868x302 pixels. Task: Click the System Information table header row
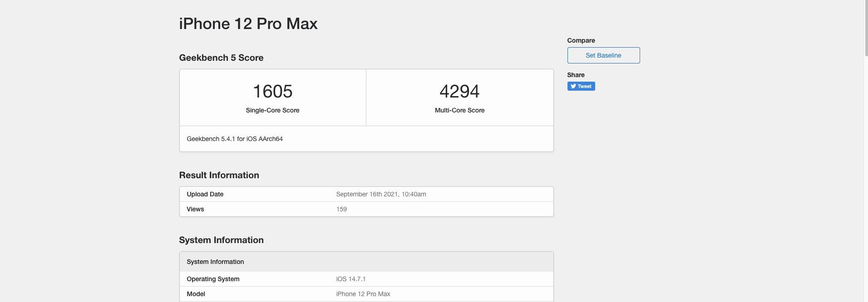[x=366, y=262]
